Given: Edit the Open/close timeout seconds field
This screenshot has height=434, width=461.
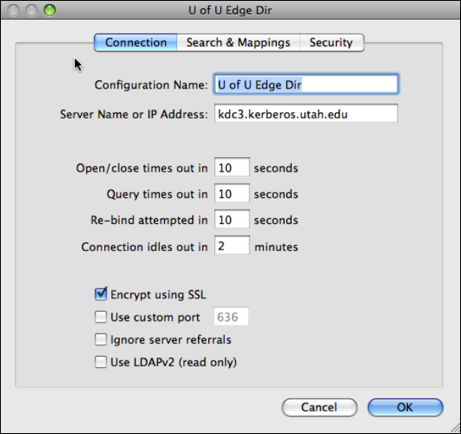Looking at the screenshot, I should (x=232, y=167).
